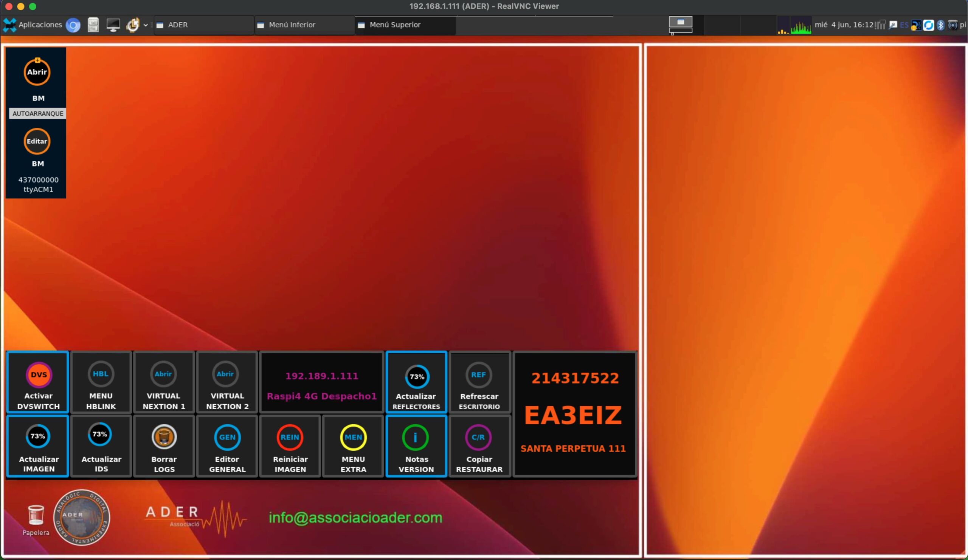
Task: Open VIRTUAL NEXTION 1
Action: [x=164, y=382]
